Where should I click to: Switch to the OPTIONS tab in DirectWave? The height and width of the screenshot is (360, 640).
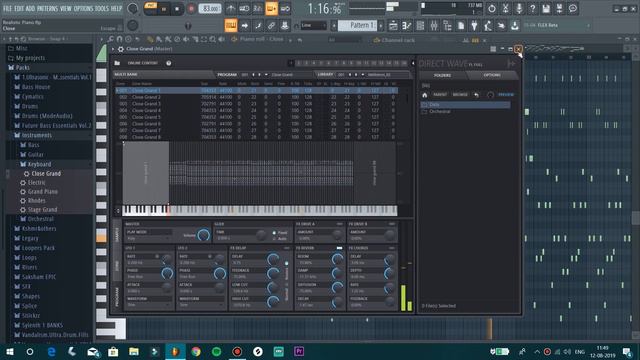click(x=492, y=75)
